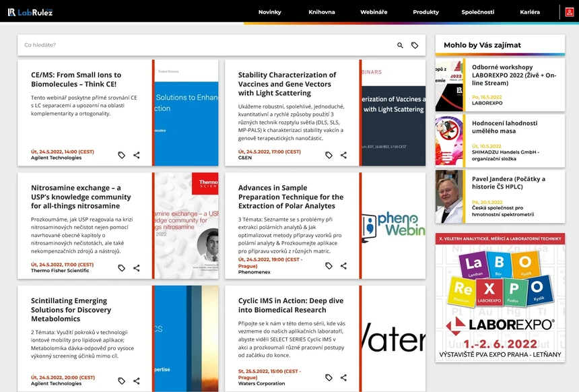
Task: Tag the Cyclic IMS in Action card
Action: [x=329, y=377]
